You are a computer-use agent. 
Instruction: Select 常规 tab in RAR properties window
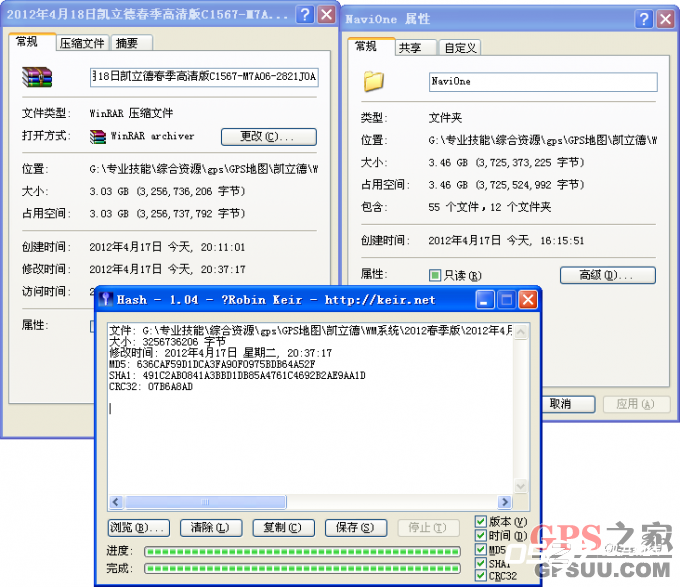point(32,42)
